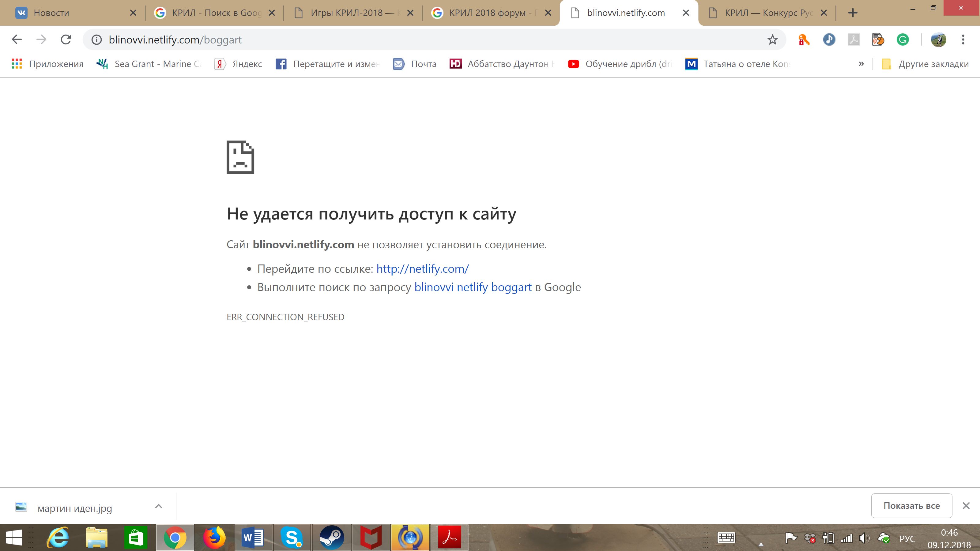Open the touch keyboard tray icon
The image size is (980, 551).
pyautogui.click(x=726, y=538)
